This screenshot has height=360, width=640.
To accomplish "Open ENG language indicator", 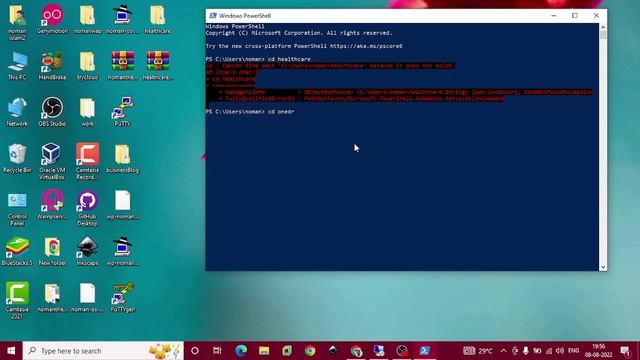I will click(573, 351).
